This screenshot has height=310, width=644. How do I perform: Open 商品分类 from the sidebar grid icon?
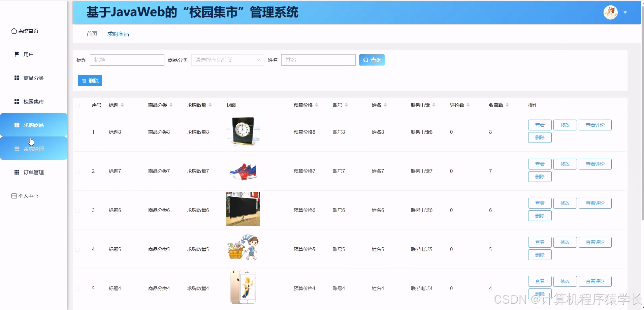click(17, 78)
